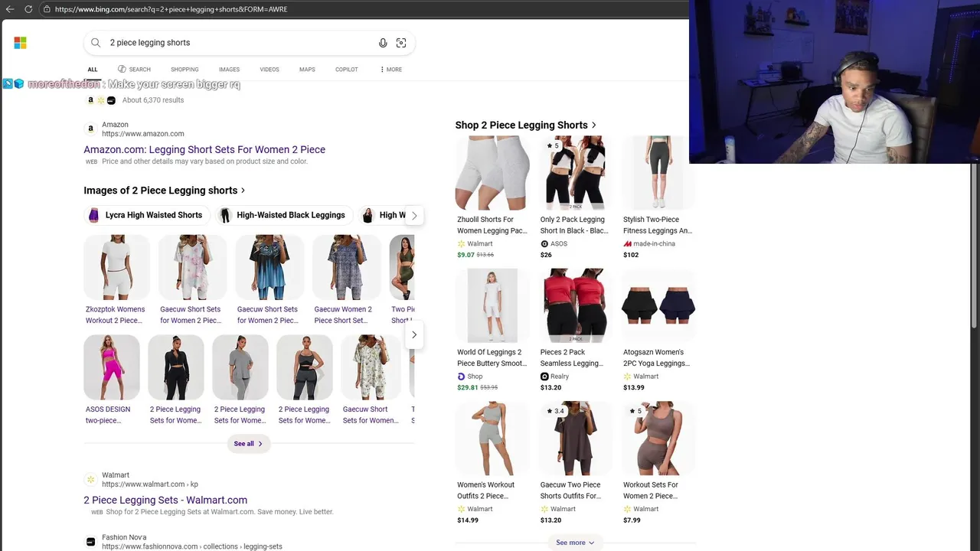Click See all images button
Image resolution: width=980 pixels, height=551 pixels.
248,444
